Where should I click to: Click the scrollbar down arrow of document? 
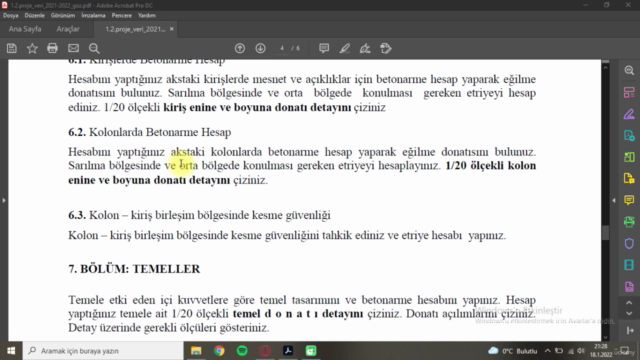605,337
